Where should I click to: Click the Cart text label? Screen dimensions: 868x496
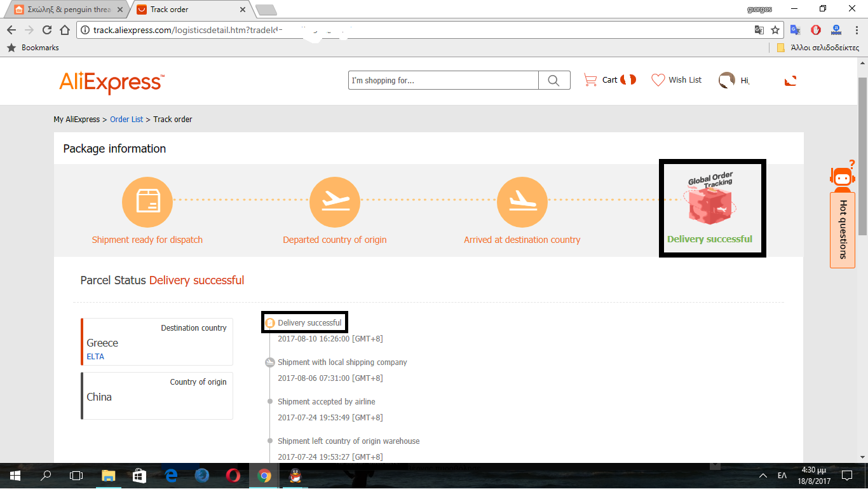610,80
